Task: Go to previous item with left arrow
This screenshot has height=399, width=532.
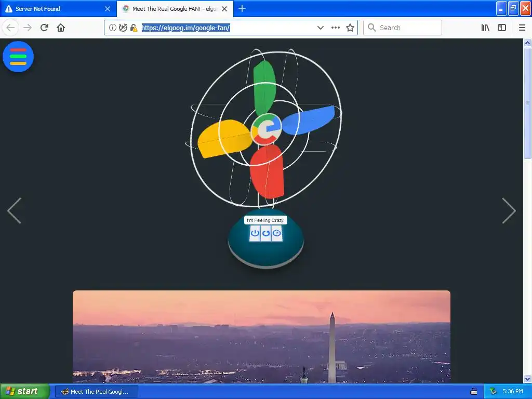Action: [14, 211]
